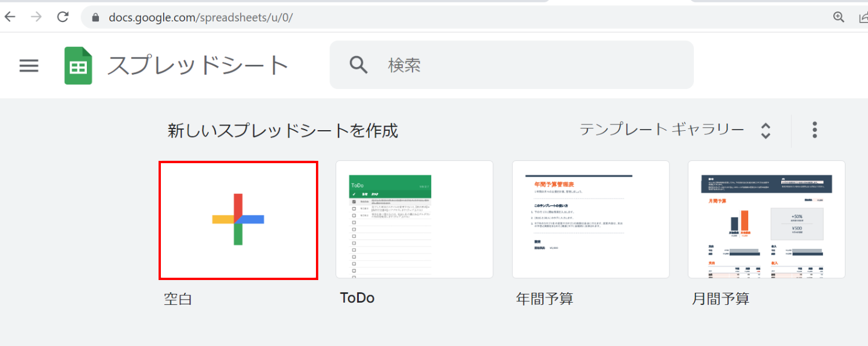The width and height of the screenshot is (868, 346).
Task: Open the 月間予算 template thumbnail
Action: 767,219
